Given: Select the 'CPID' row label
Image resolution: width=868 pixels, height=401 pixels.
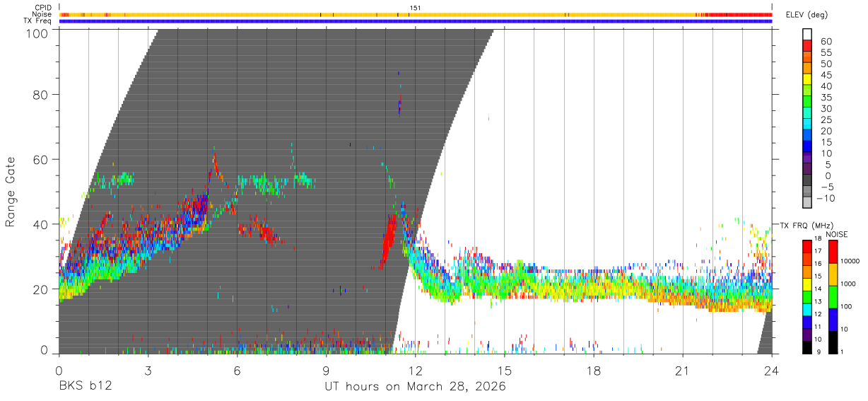Looking at the screenshot, I should pos(42,7).
